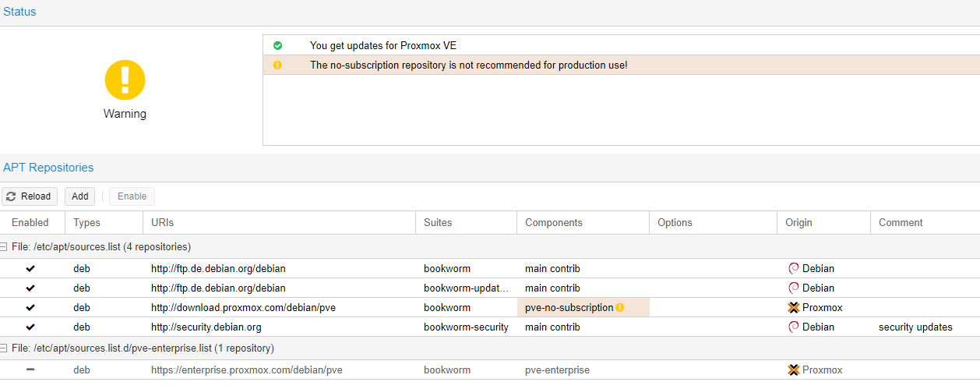Click the disabled dash mark of the pve-enterprise repository

click(x=30, y=370)
